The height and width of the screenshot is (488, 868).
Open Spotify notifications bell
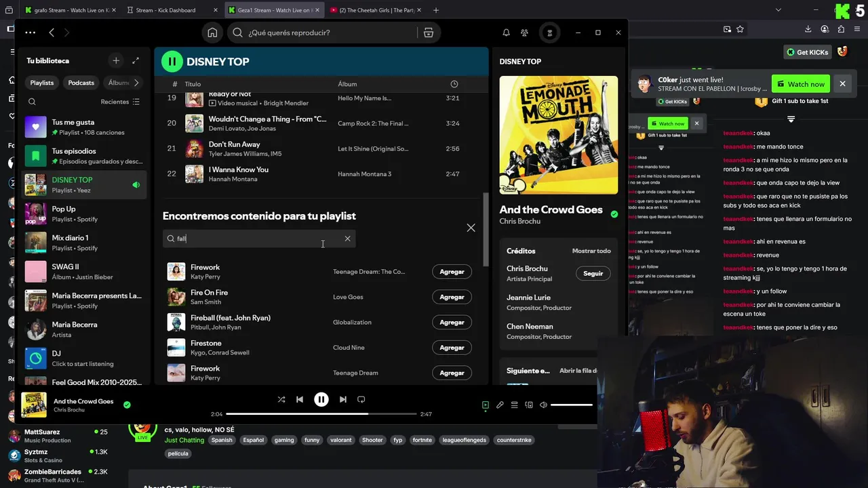(x=506, y=33)
